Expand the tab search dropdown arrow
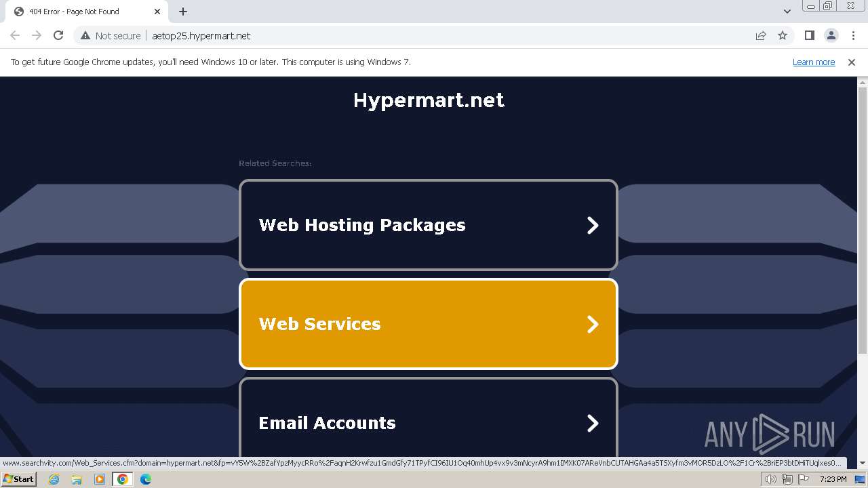The height and width of the screenshot is (488, 868). [787, 12]
